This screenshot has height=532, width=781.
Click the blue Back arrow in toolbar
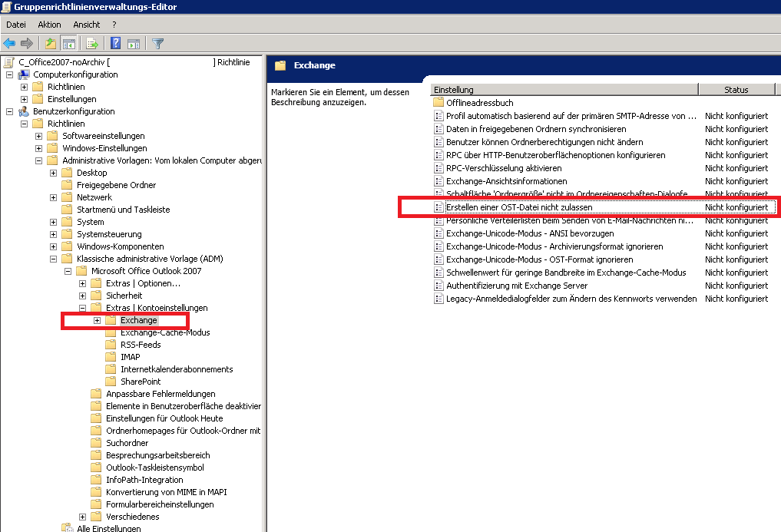(9, 43)
